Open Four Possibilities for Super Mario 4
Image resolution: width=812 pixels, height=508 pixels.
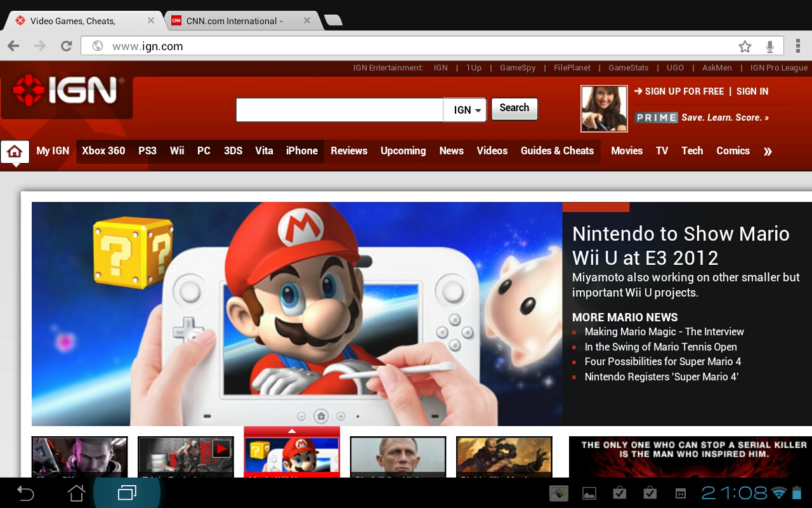pyautogui.click(x=663, y=361)
